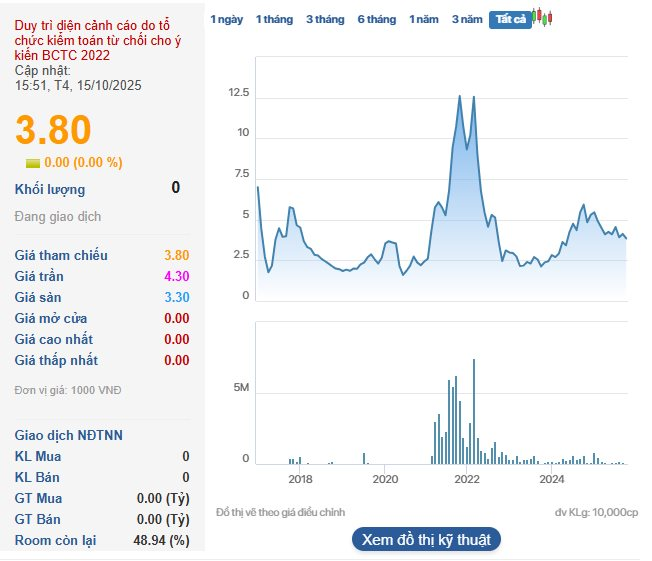The height and width of the screenshot is (561, 652).
Task: Click the active Tất cả range tab
Action: coord(510,20)
